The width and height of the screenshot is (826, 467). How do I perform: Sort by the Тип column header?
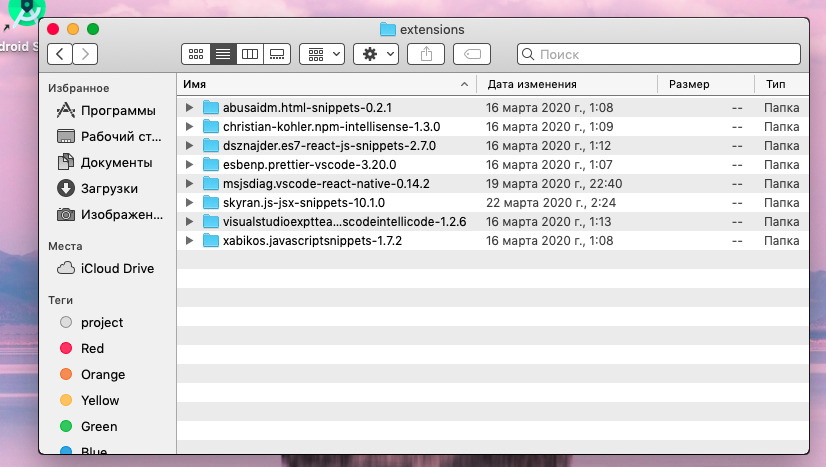point(782,84)
